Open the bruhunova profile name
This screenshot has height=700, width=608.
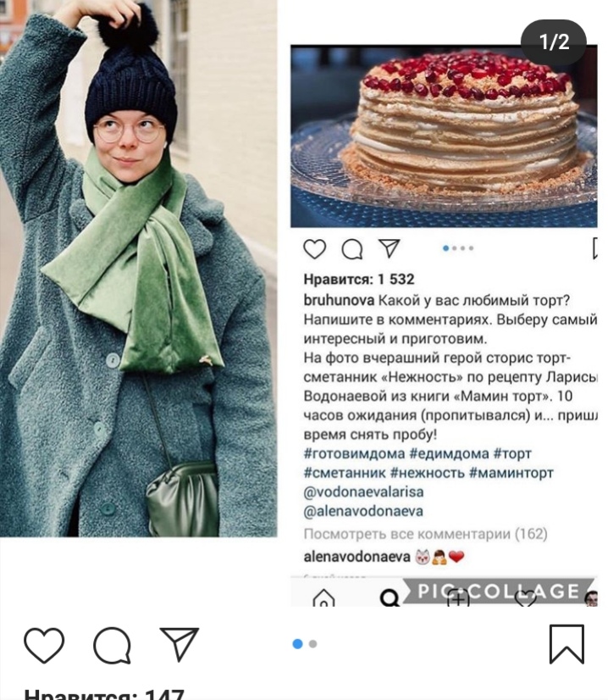coord(339,301)
